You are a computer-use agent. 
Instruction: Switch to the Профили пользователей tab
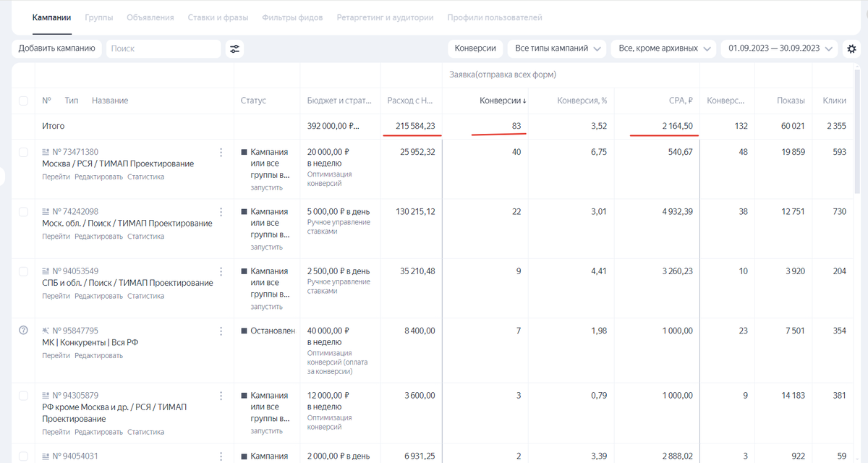click(x=495, y=17)
